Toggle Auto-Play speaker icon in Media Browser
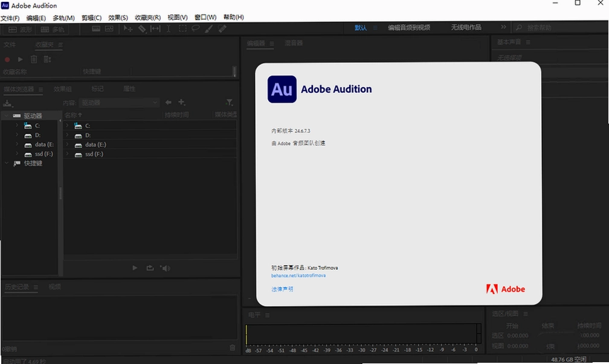The height and width of the screenshot is (364, 609). [165, 268]
